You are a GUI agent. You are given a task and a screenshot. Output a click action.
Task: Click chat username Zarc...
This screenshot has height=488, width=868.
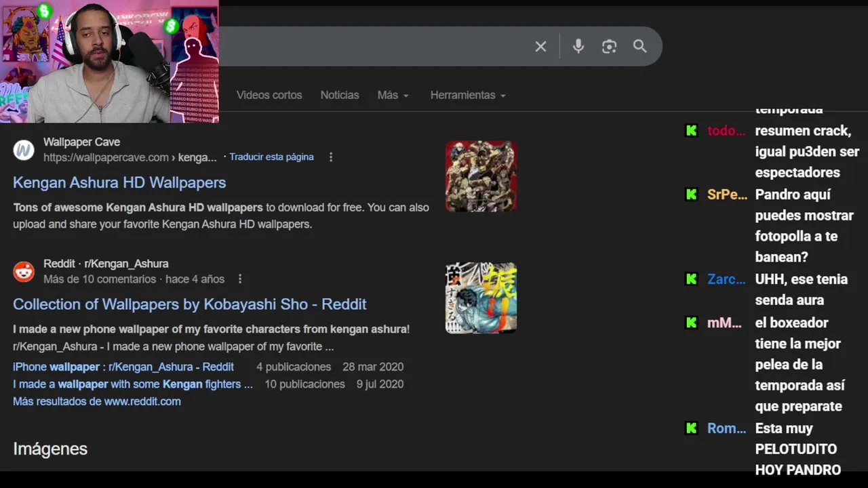click(726, 279)
